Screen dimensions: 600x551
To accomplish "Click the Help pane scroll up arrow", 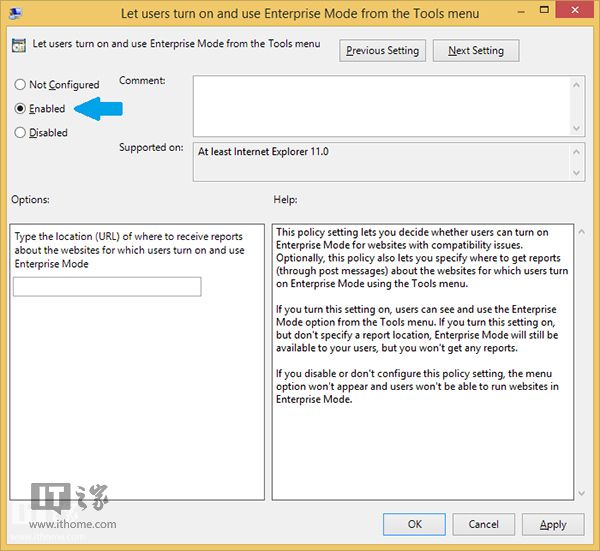I will pyautogui.click(x=582, y=231).
